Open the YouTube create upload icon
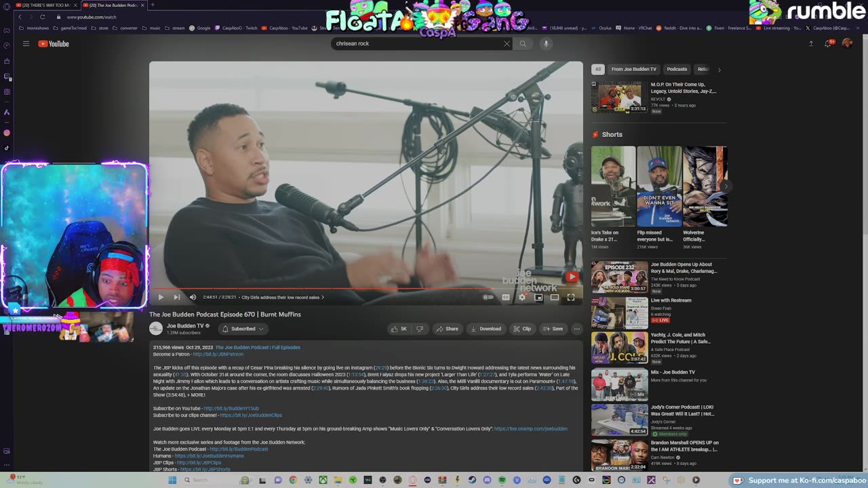The height and width of the screenshot is (488, 868). [x=811, y=43]
